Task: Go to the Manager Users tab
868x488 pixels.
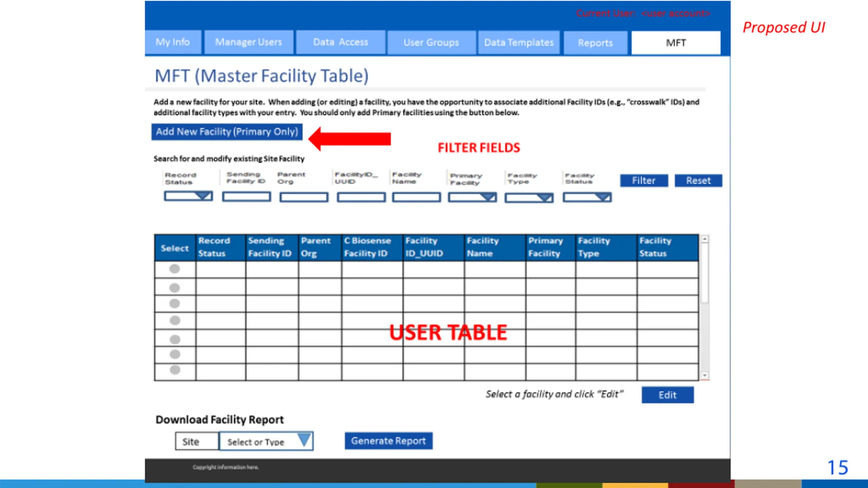Action: pos(249,42)
